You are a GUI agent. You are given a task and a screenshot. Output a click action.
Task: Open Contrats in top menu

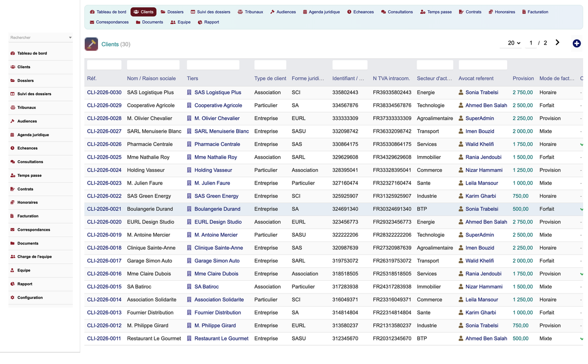tap(470, 12)
